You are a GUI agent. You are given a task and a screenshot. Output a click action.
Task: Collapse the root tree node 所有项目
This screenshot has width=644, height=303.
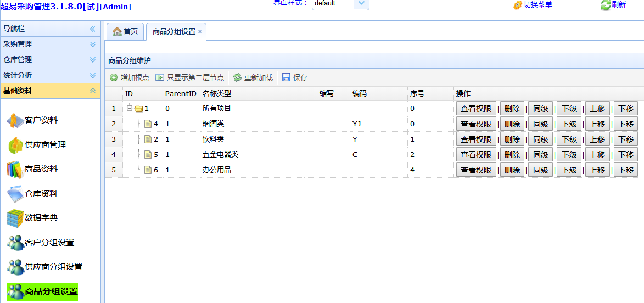tap(130, 108)
